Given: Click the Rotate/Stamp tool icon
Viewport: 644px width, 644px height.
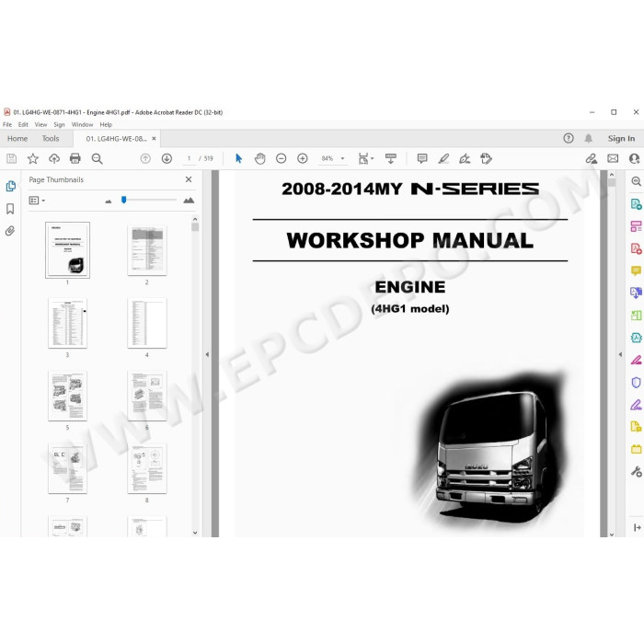Looking at the screenshot, I should [x=486, y=158].
